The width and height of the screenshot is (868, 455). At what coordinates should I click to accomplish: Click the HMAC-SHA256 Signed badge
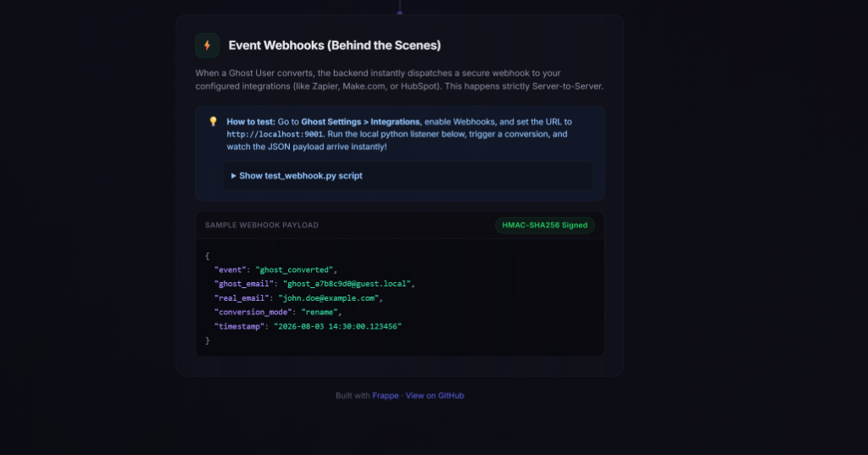point(545,225)
